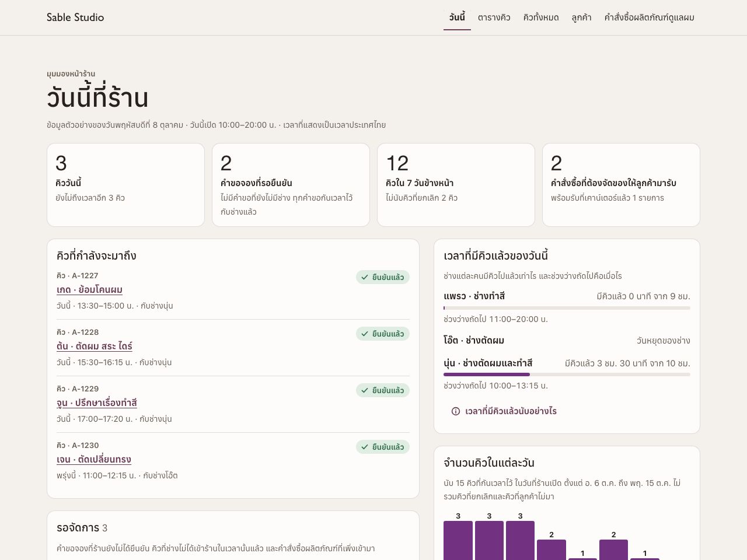
Task: Open booking เจน · ตัดเปลี่ยนทรง
Action: coord(94,460)
